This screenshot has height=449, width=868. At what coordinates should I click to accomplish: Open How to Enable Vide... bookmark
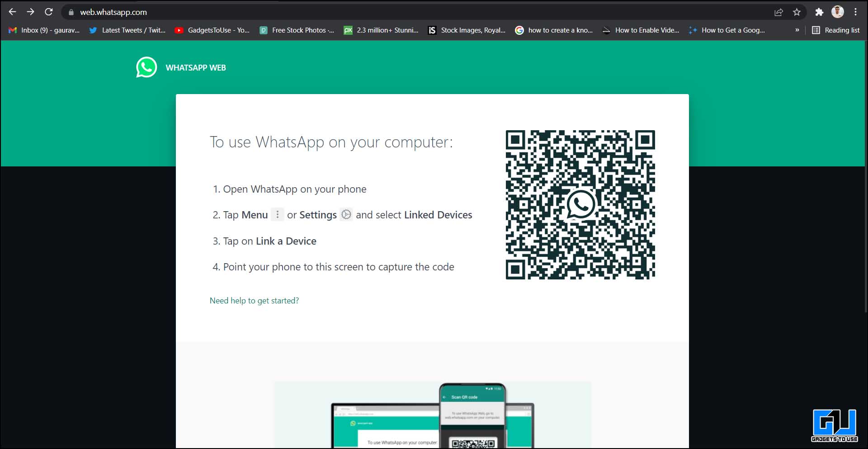click(x=641, y=30)
